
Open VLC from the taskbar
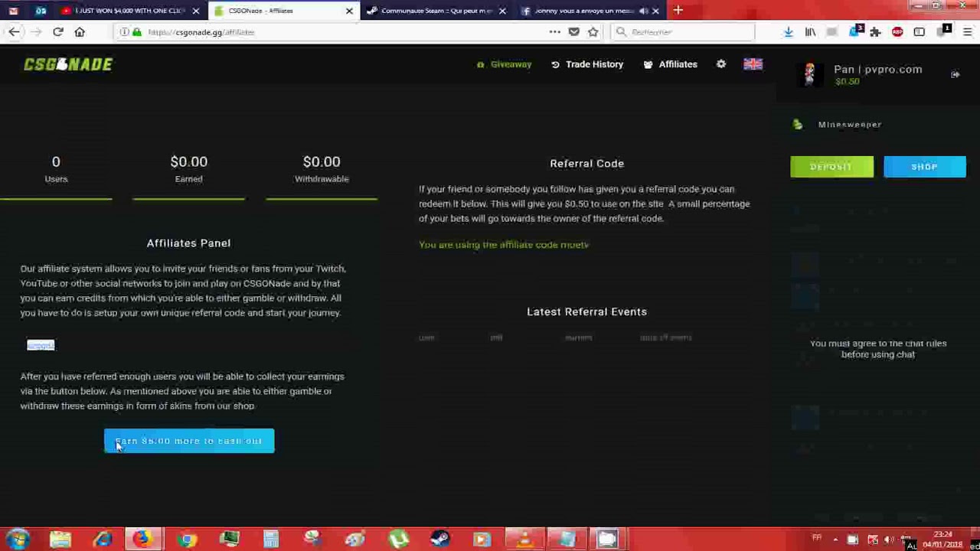tap(524, 540)
